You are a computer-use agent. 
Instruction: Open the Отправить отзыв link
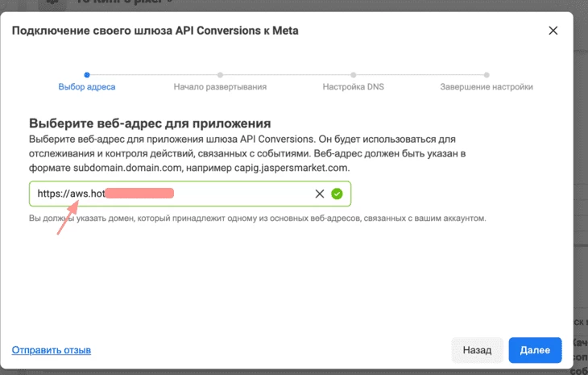pos(52,350)
